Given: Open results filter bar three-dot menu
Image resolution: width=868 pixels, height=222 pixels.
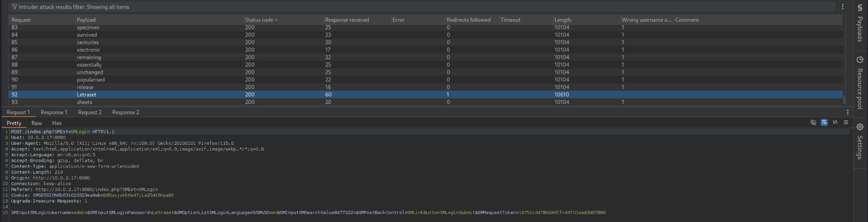Looking at the screenshot, I should point(843,7).
